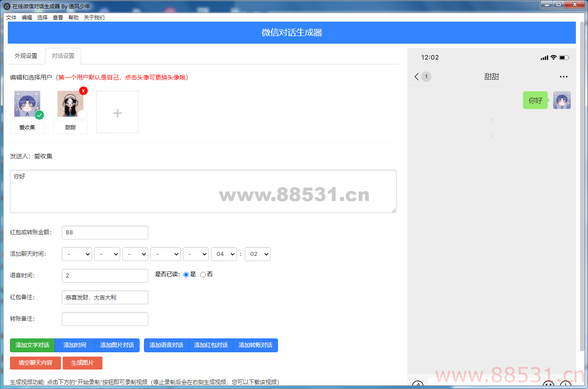Click the text area resize handle
Viewport: 588px width, 389px height.
click(393, 210)
